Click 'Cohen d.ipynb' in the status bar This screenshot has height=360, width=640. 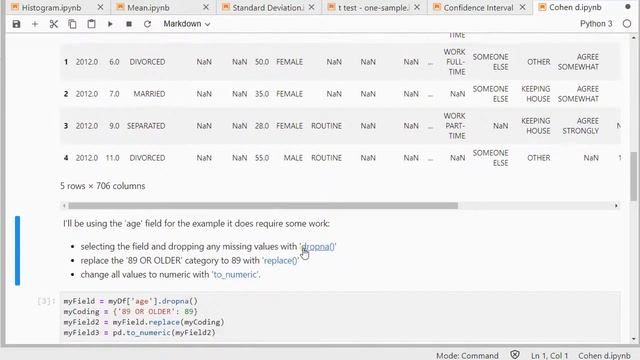604,356
